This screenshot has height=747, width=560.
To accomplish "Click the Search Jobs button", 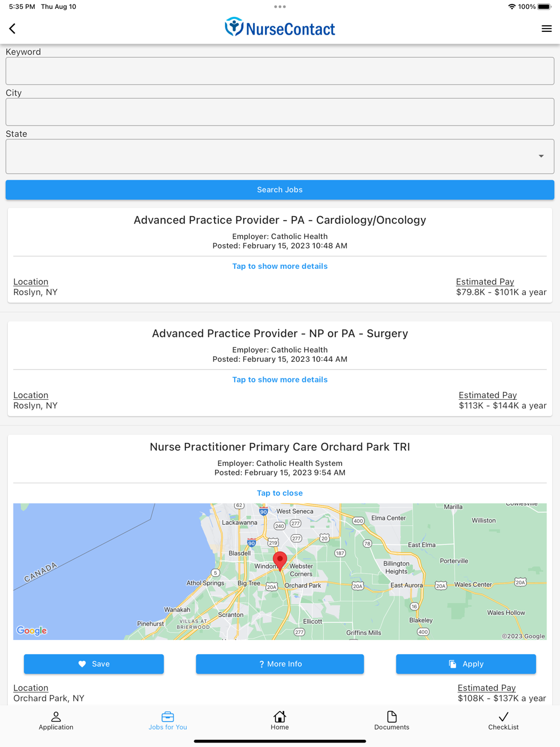I will point(280,190).
